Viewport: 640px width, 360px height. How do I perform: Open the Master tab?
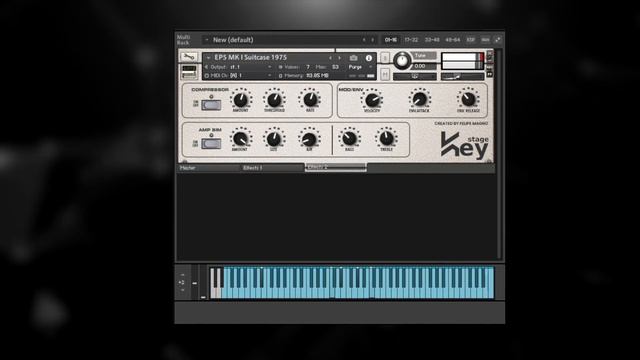pyautogui.click(x=208, y=168)
